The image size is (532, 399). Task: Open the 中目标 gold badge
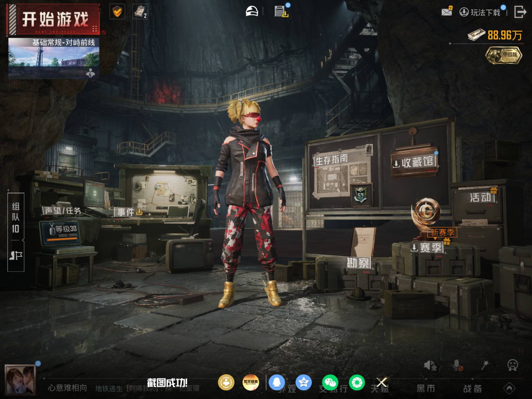[504, 55]
